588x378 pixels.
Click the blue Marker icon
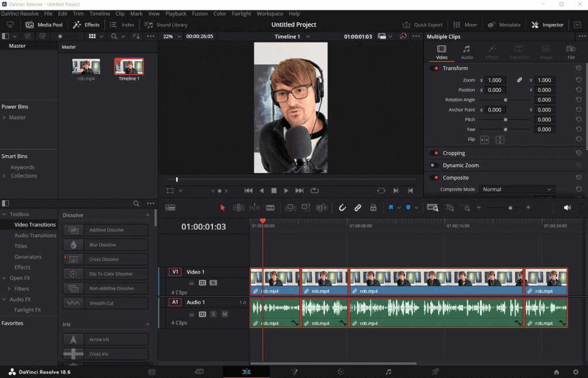pos(408,207)
